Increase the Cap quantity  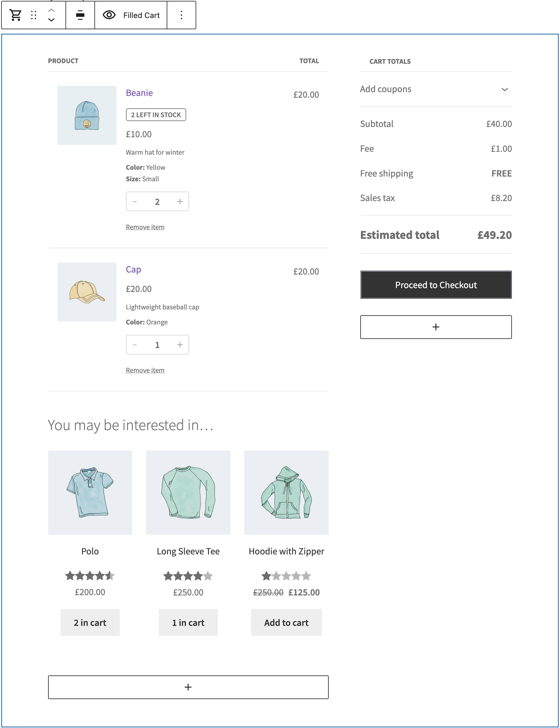(x=180, y=345)
